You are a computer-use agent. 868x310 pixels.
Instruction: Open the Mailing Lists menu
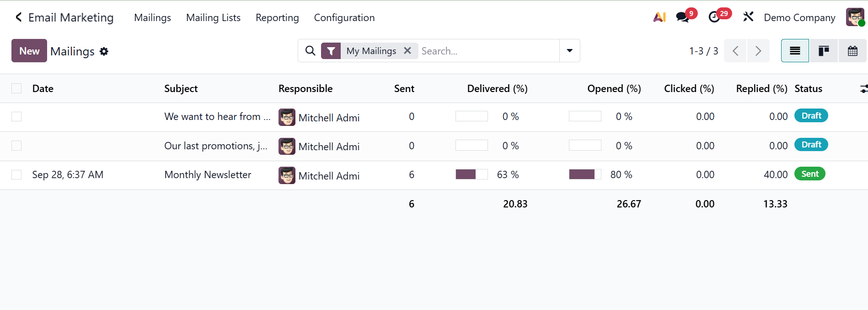(x=213, y=17)
